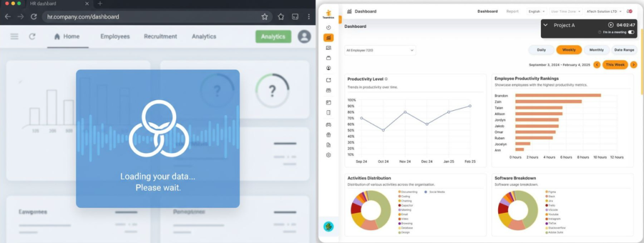Switch to the Report header tab
The image size is (644, 243).
[x=512, y=11]
